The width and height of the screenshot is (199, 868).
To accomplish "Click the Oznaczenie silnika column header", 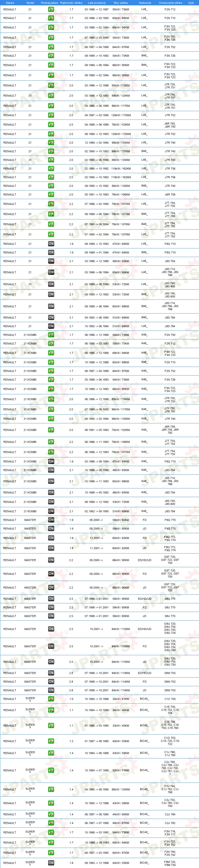I will (x=170, y=3).
